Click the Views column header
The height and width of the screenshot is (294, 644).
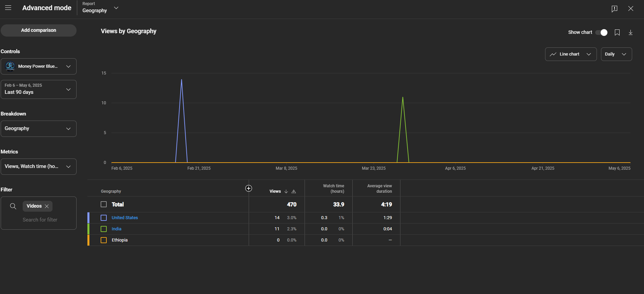click(x=275, y=191)
